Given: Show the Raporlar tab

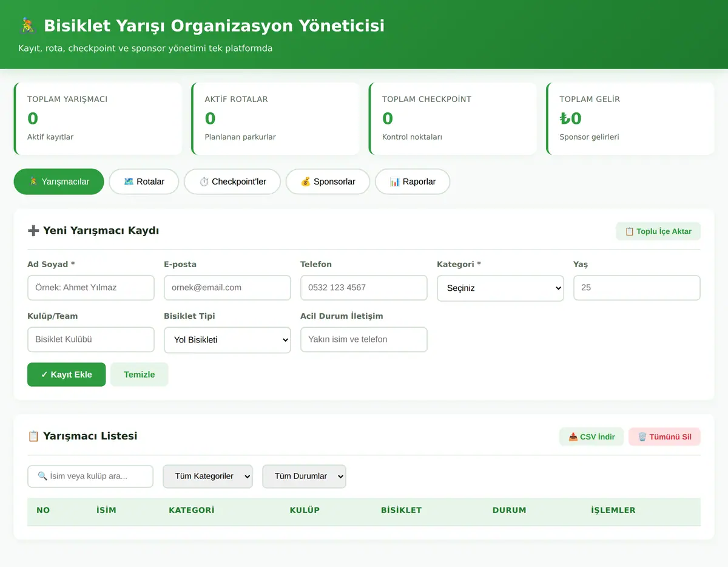Looking at the screenshot, I should 413,182.
